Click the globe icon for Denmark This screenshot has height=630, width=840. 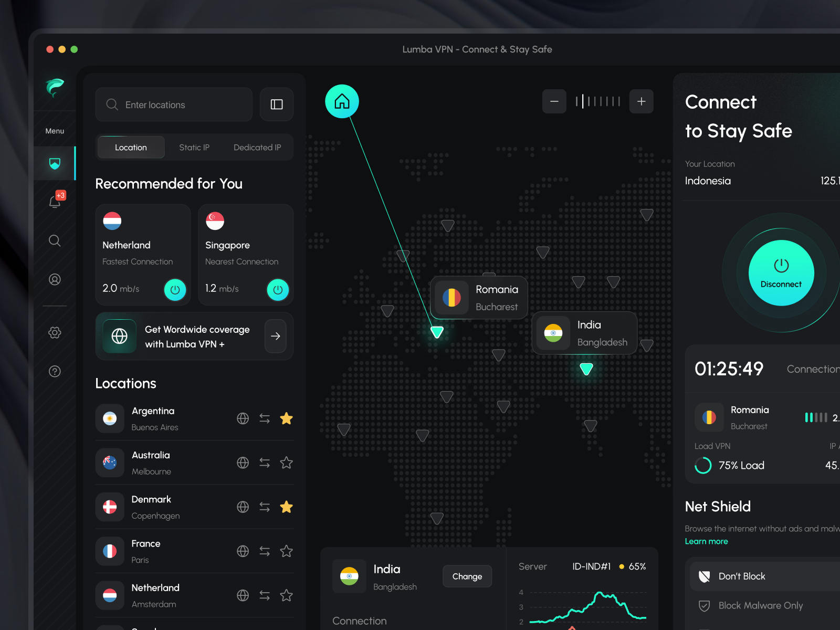point(243,507)
